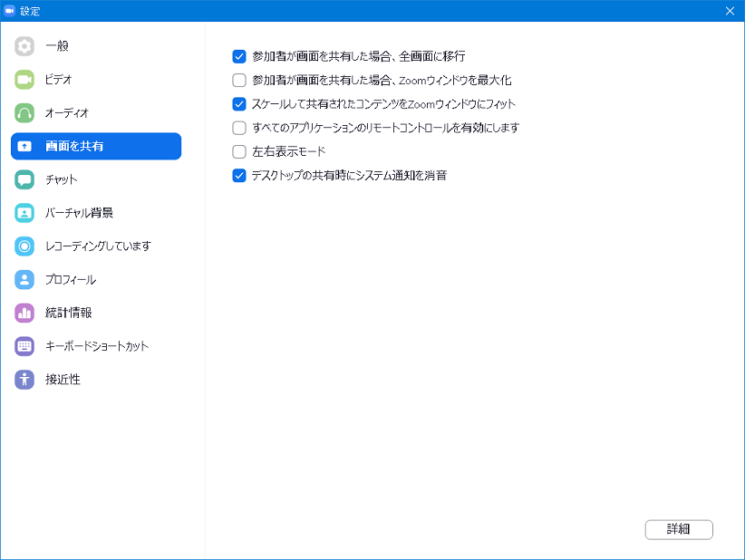This screenshot has width=745, height=560.
Task: Toggle the 左右表示モード checkbox
Action: click(239, 151)
